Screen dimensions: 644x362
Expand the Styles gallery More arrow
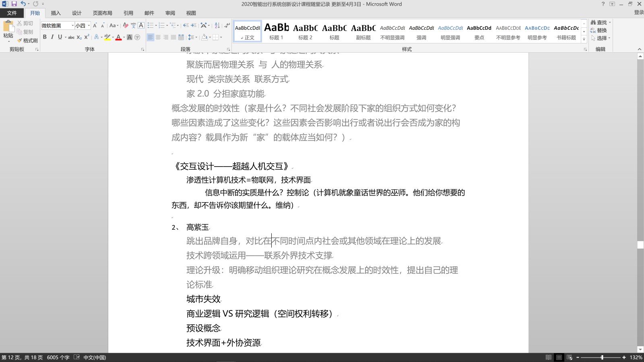coord(584,39)
